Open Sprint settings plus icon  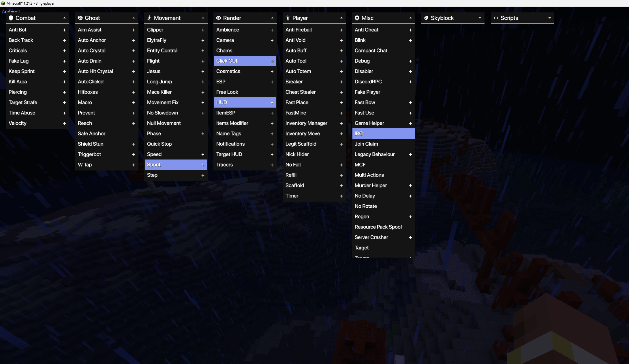203,165
